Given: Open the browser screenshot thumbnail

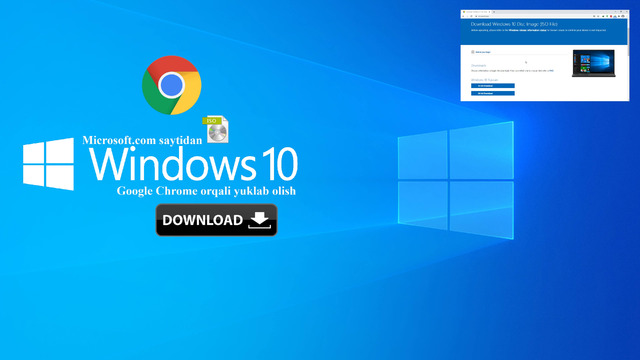Looking at the screenshot, I should [x=545, y=55].
